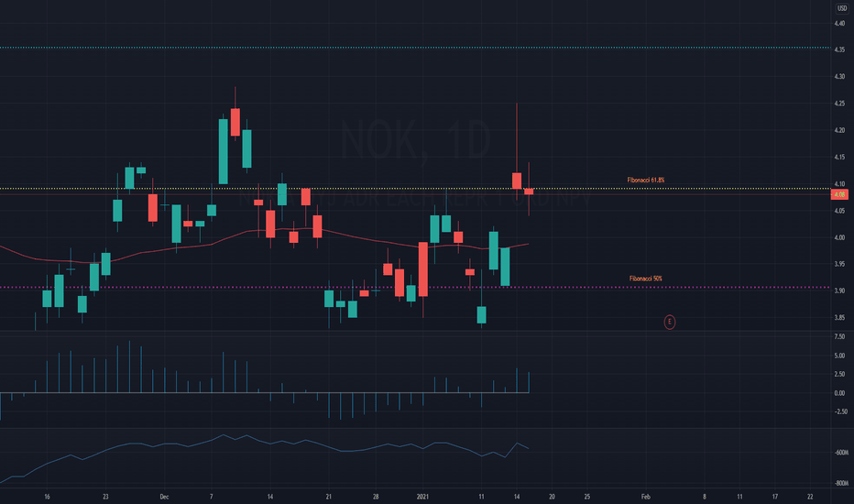
Task: Click the 23 label on the date axis
Action: coord(105,497)
